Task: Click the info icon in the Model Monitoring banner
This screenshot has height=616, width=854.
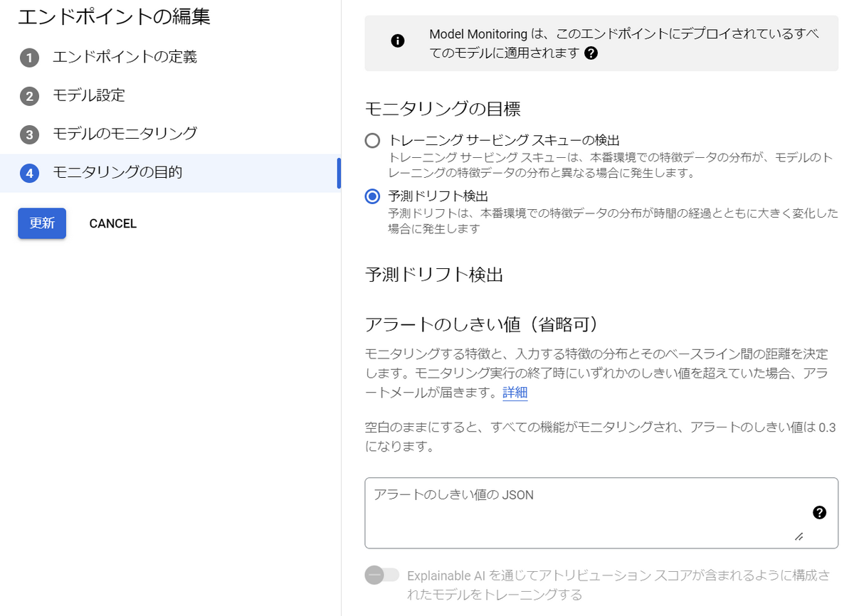Action: click(398, 41)
